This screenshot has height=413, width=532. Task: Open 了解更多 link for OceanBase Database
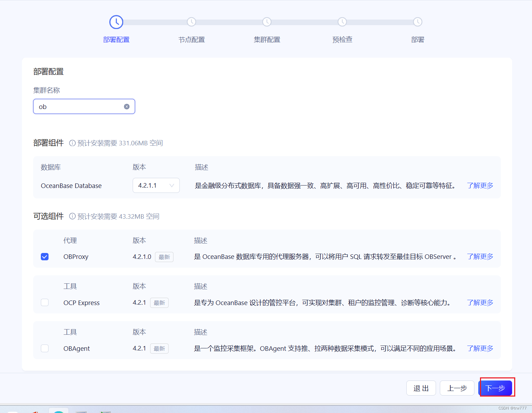pyautogui.click(x=480, y=186)
